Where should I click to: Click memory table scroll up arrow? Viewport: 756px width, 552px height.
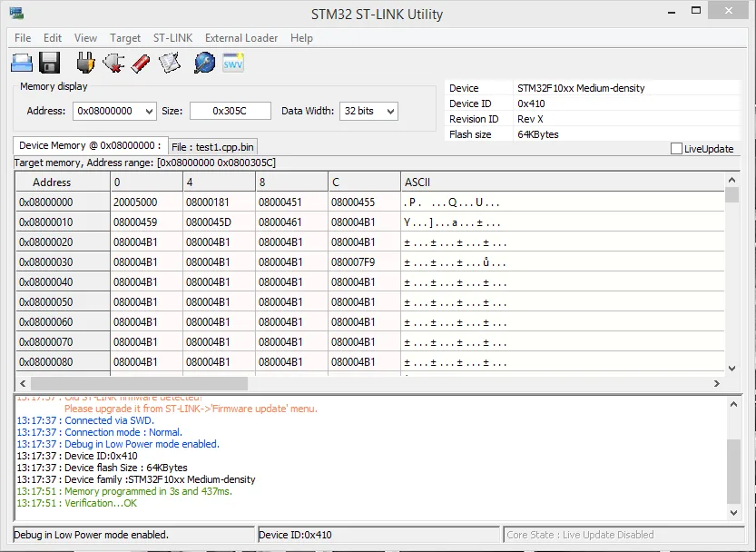(731, 180)
